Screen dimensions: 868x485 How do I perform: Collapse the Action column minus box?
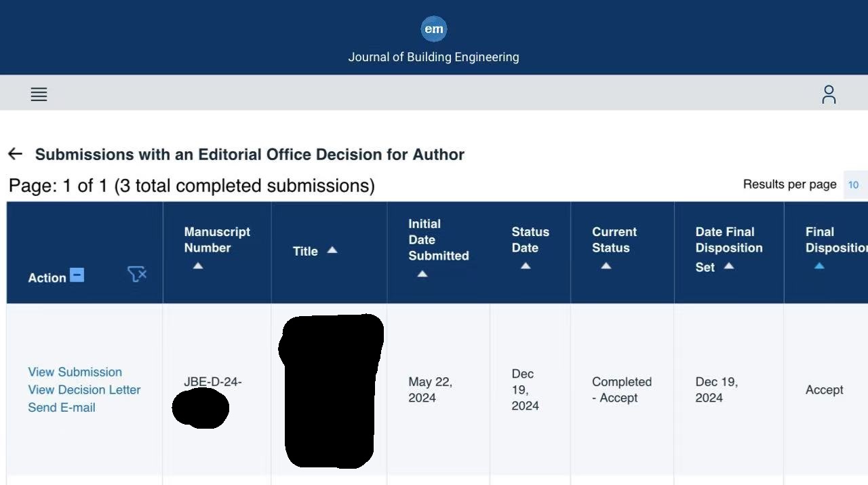point(77,275)
